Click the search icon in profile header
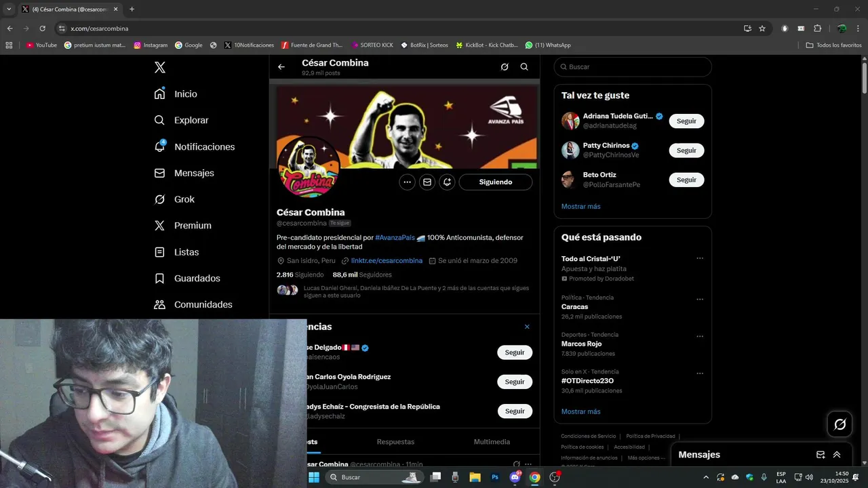Screen dimensions: 868x488 click(x=524, y=66)
